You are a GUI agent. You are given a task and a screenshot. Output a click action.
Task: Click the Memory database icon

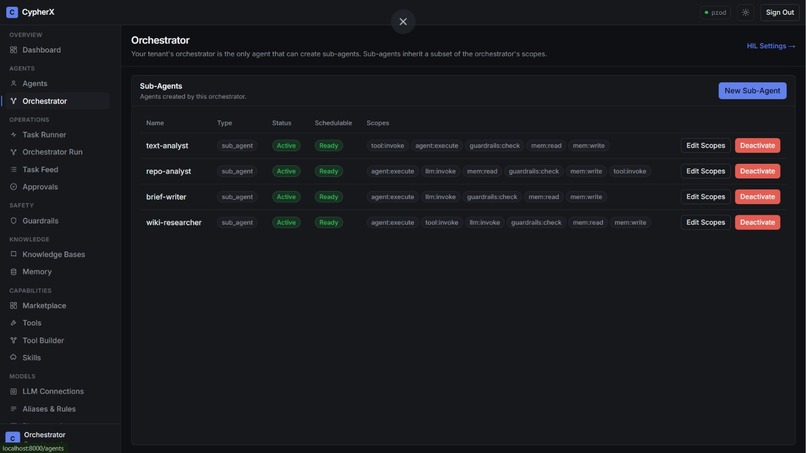(x=13, y=271)
